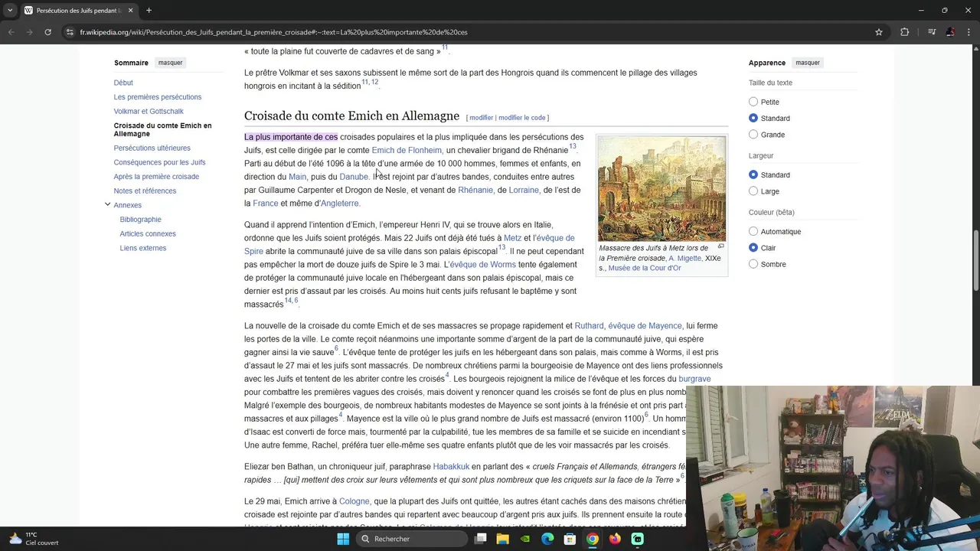Select the Large width option
Image resolution: width=980 pixels, height=551 pixels.
tap(753, 191)
